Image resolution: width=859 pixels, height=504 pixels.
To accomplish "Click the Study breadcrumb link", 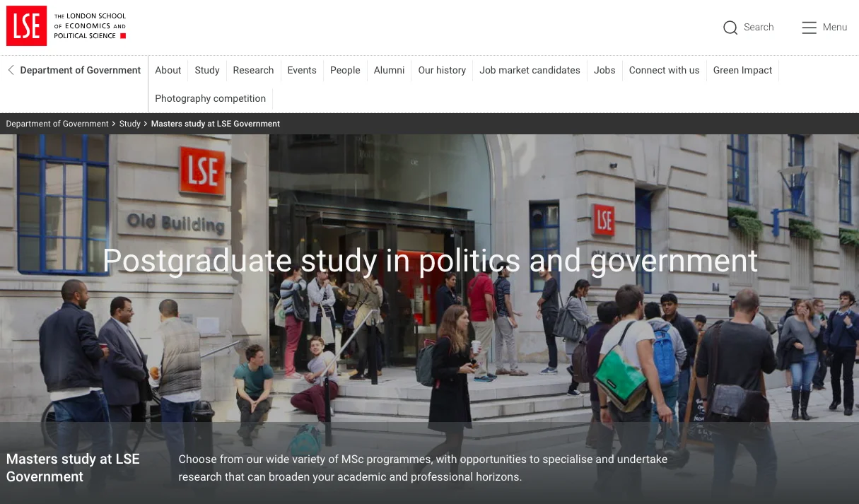I will pyautogui.click(x=130, y=124).
